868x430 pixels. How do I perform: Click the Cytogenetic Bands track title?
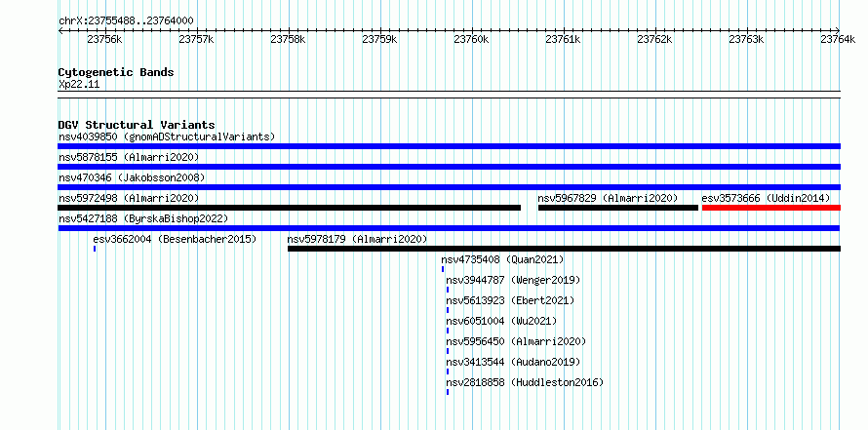[116, 72]
